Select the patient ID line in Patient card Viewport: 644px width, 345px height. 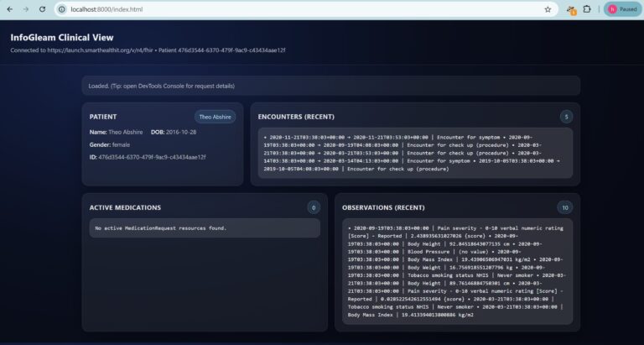coord(148,157)
